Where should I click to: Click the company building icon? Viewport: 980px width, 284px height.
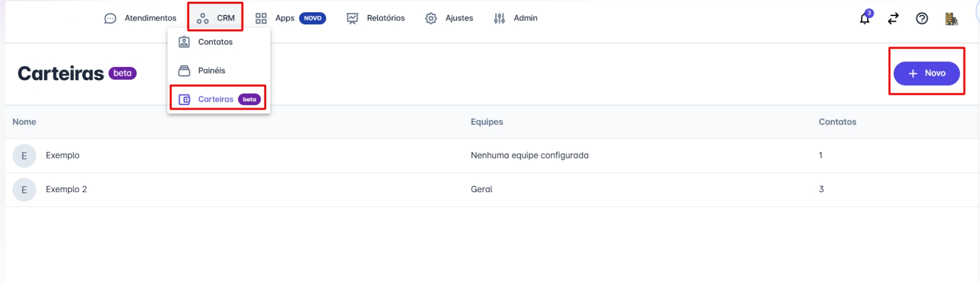(x=951, y=19)
